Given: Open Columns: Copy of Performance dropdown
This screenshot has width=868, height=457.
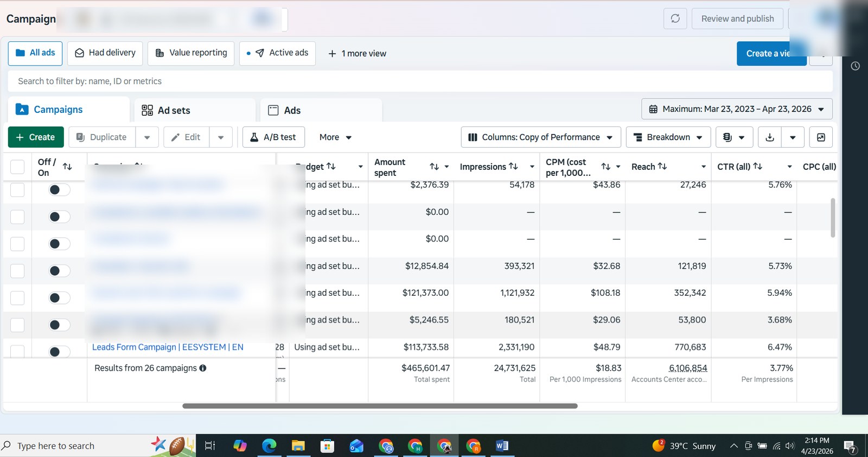Looking at the screenshot, I should pos(540,137).
